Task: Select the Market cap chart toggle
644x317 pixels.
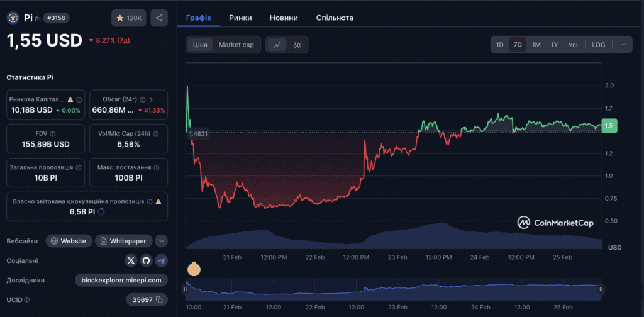Action: 236,45
